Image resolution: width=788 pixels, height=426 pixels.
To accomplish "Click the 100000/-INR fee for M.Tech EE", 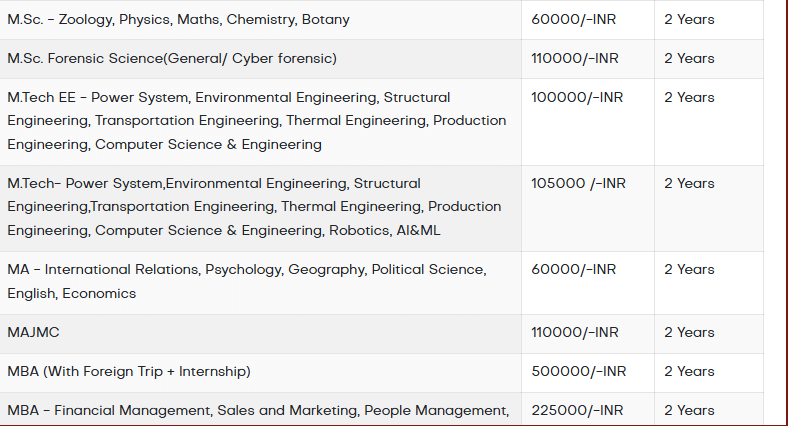I will click(x=575, y=98).
